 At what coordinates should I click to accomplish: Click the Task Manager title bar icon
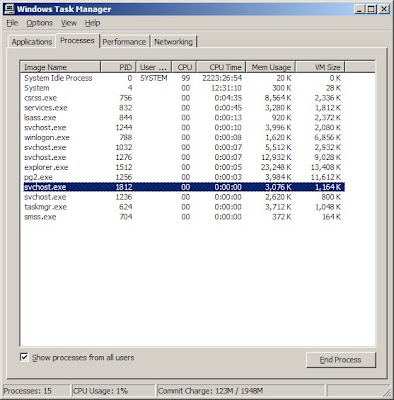9,9
